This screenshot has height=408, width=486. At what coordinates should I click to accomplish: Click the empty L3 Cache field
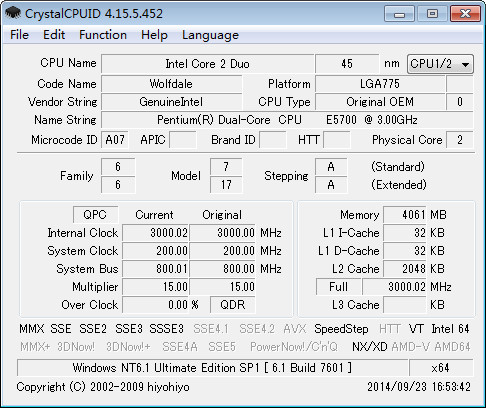(x=405, y=304)
